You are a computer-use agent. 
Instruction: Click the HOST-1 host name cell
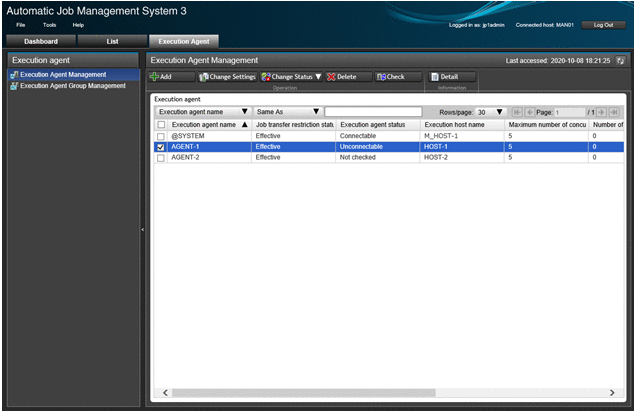click(x=462, y=147)
